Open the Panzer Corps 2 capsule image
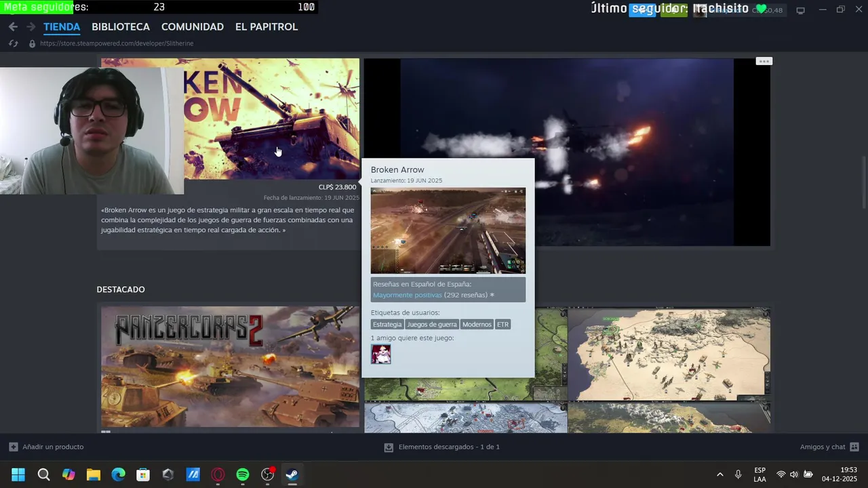 pos(230,367)
